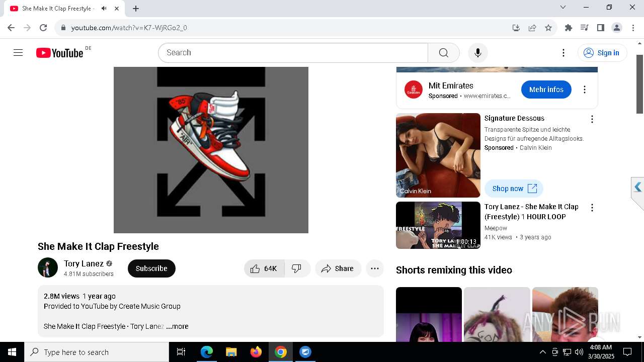Open Chrome profile avatar
This screenshot has height=362, width=644.
click(x=617, y=28)
